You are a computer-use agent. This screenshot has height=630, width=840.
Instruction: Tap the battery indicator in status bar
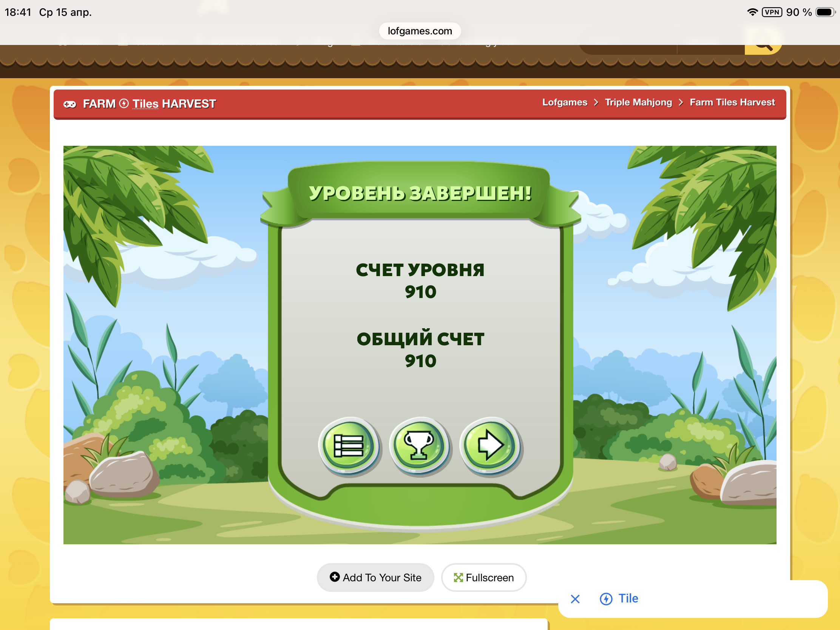click(825, 12)
